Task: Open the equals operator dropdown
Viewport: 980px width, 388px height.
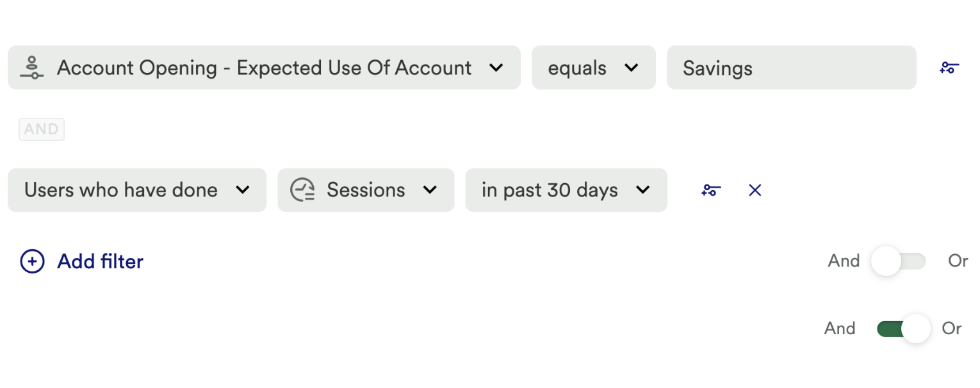Action: 631,68
